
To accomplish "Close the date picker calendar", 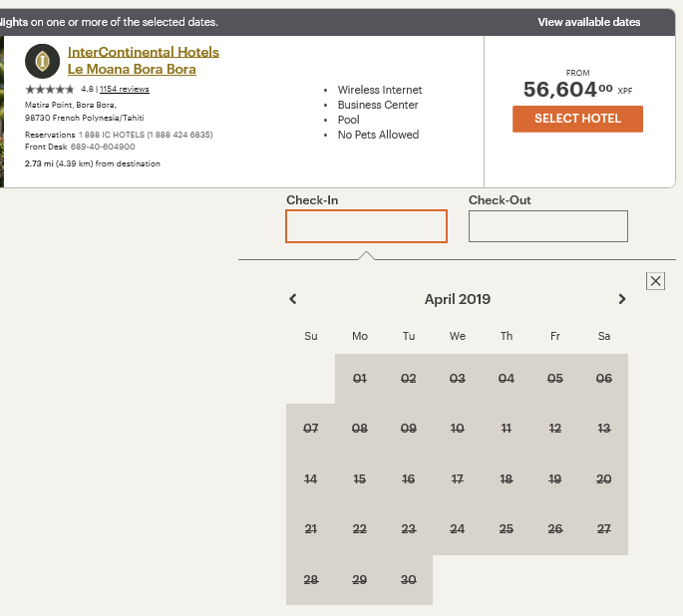I will point(655,281).
